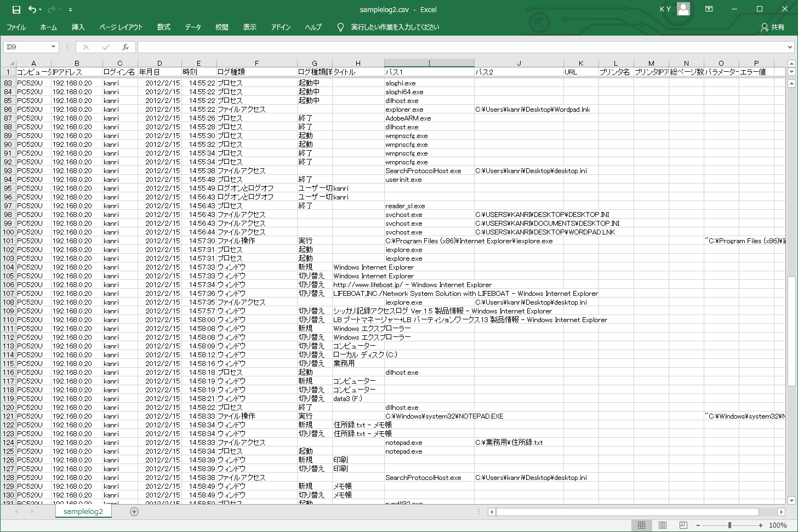Open the データ ribbon tab
The width and height of the screenshot is (798, 532).
192,27
